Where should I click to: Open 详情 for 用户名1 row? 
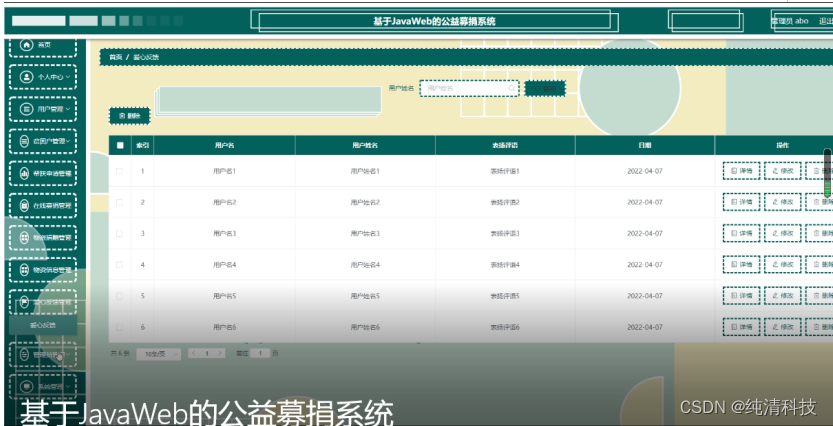click(x=742, y=171)
